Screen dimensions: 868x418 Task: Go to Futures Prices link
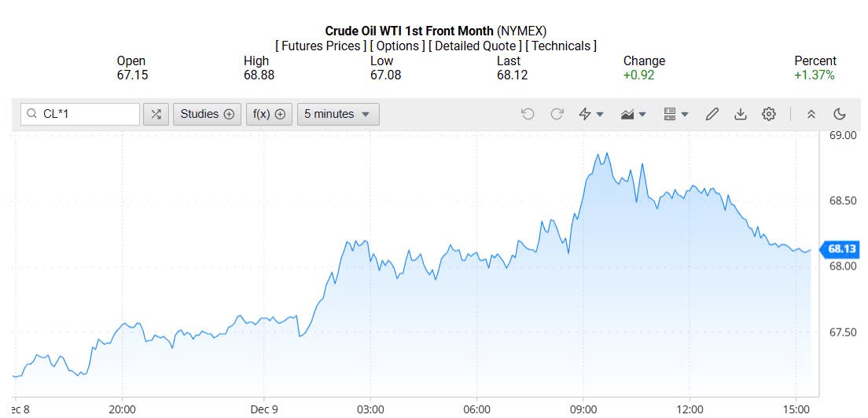(x=321, y=46)
